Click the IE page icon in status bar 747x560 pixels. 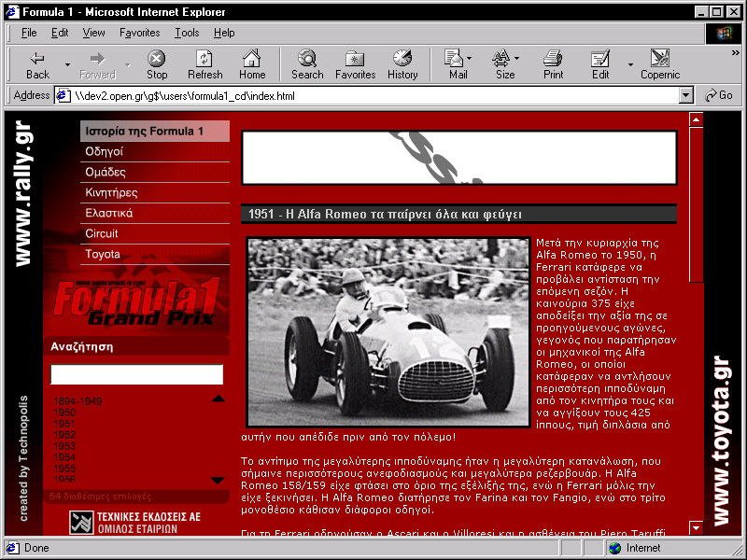point(12,548)
